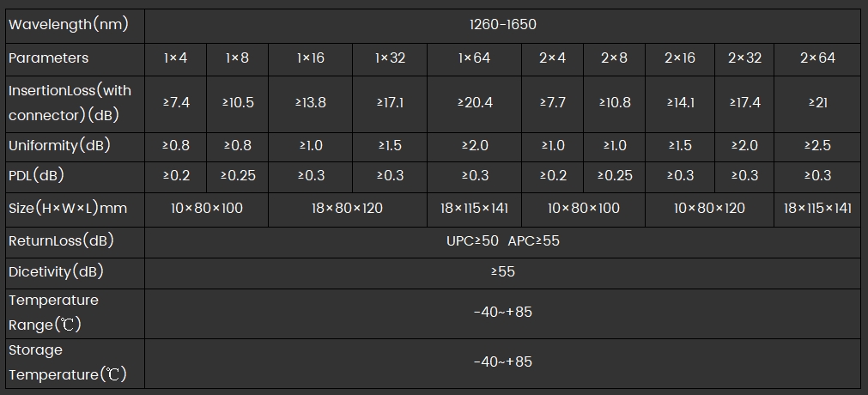
Task: Click the 10×80×120 size cell
Action: [710, 210]
